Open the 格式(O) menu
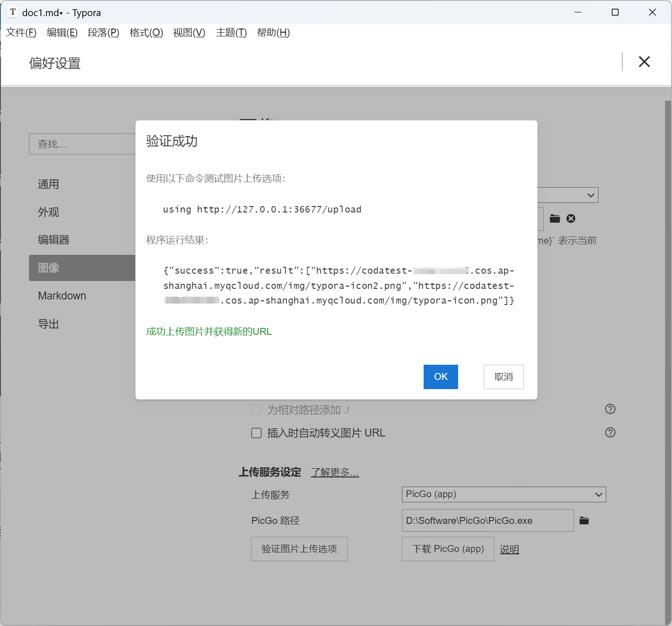 pyautogui.click(x=146, y=33)
